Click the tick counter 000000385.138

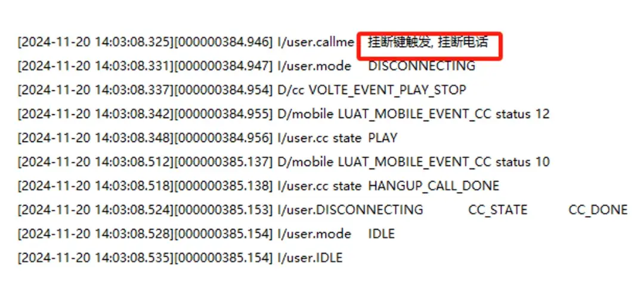pos(224,186)
